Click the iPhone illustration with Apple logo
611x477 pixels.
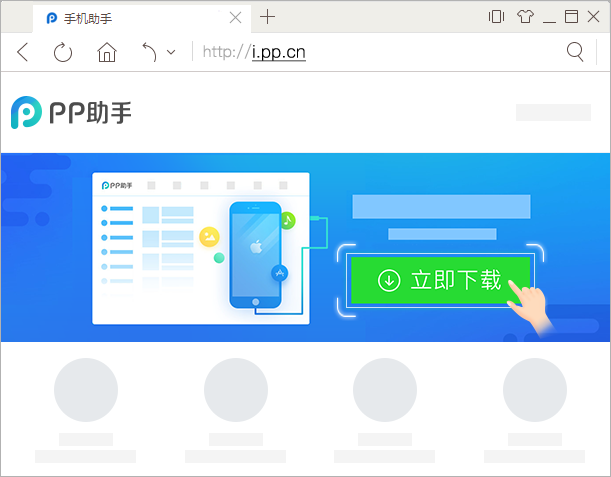(256, 255)
